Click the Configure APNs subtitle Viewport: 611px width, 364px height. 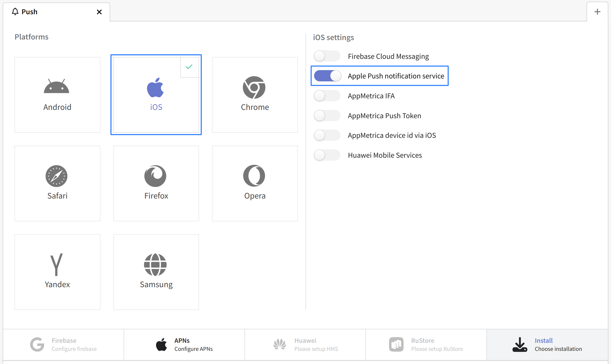click(x=193, y=349)
